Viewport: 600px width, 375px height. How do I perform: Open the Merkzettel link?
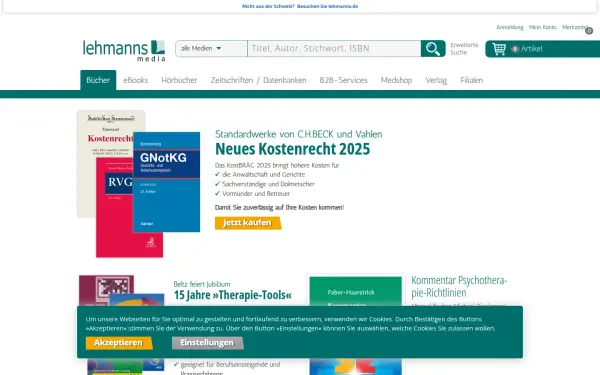574,27
